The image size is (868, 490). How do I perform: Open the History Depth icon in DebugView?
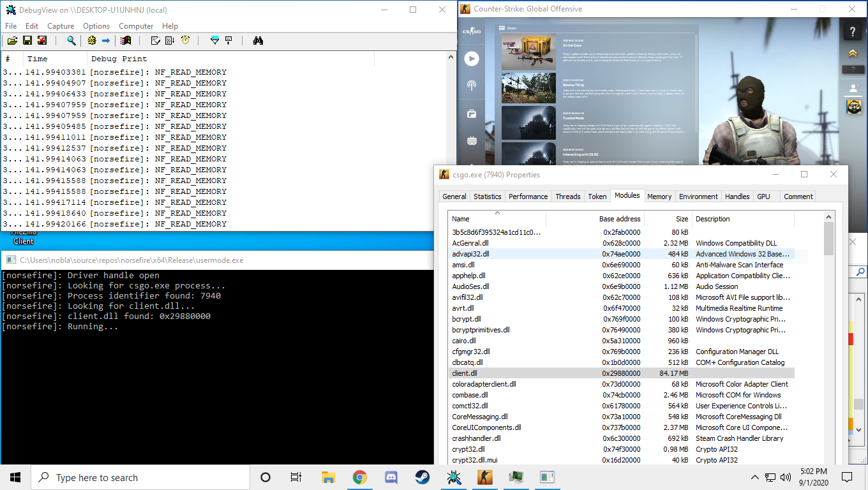(228, 40)
